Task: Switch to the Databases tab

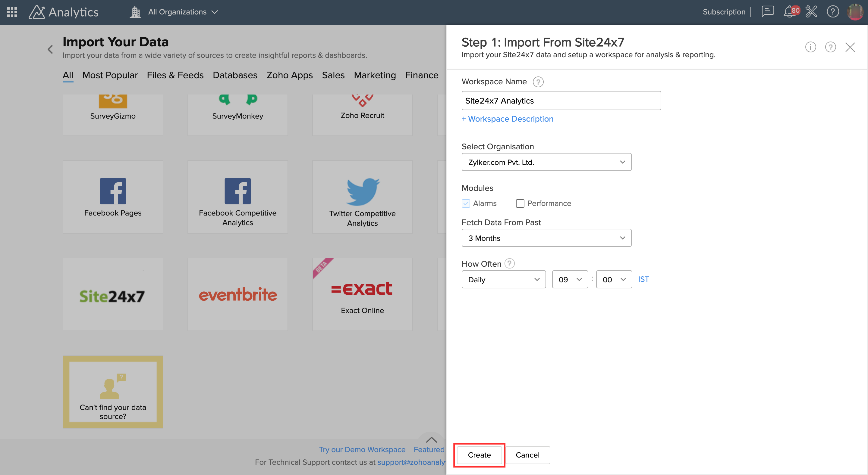Action: click(235, 75)
